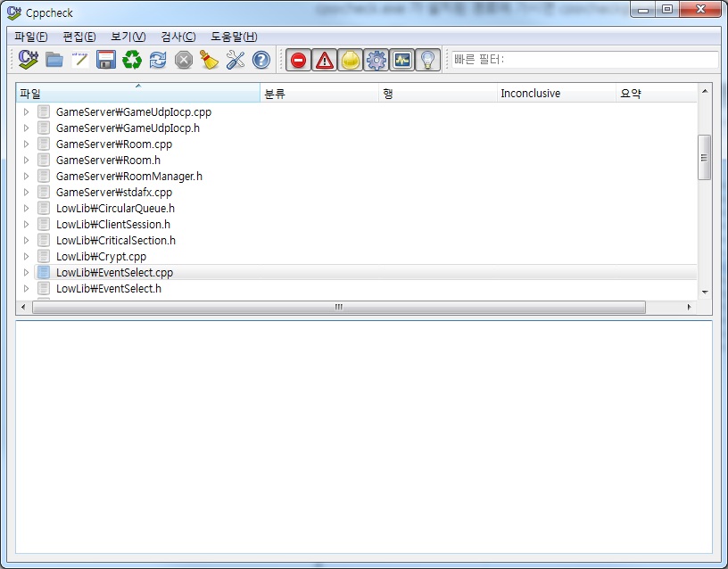Expand the RoomManager.h tree node
The height and width of the screenshot is (569, 728).
pos(27,176)
